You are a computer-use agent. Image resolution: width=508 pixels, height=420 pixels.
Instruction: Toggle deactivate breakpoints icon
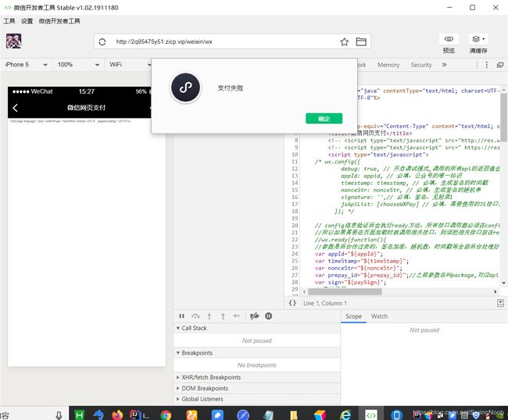pos(254,316)
